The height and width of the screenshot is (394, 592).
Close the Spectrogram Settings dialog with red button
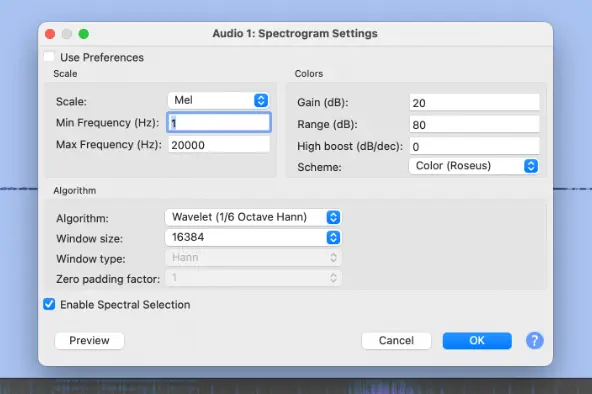pyautogui.click(x=50, y=34)
